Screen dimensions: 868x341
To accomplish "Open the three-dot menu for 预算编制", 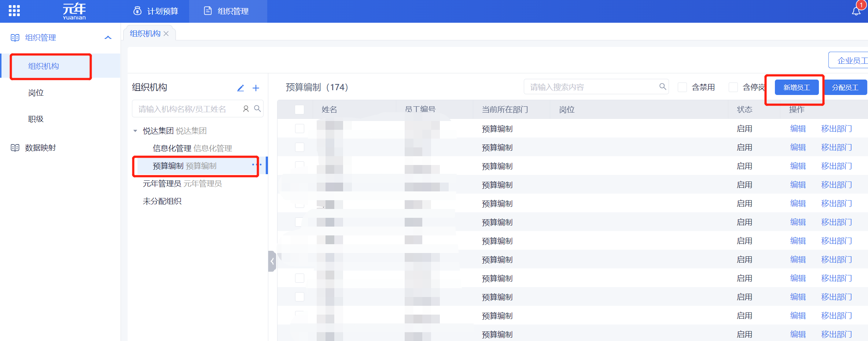I will 257,165.
